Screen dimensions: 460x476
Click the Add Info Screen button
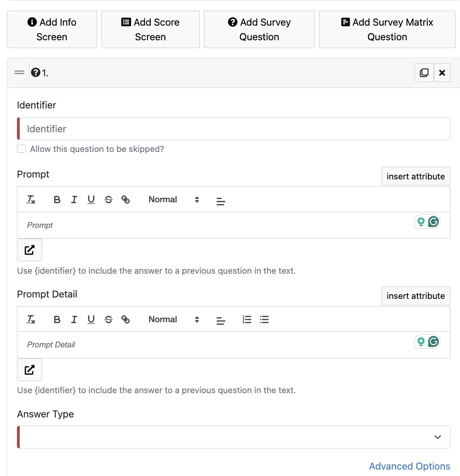(52, 29)
